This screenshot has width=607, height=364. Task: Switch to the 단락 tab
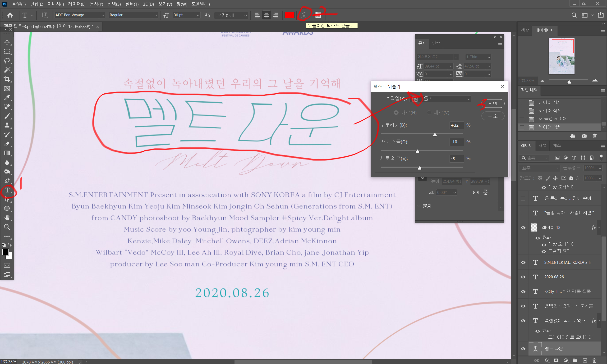[x=436, y=43]
